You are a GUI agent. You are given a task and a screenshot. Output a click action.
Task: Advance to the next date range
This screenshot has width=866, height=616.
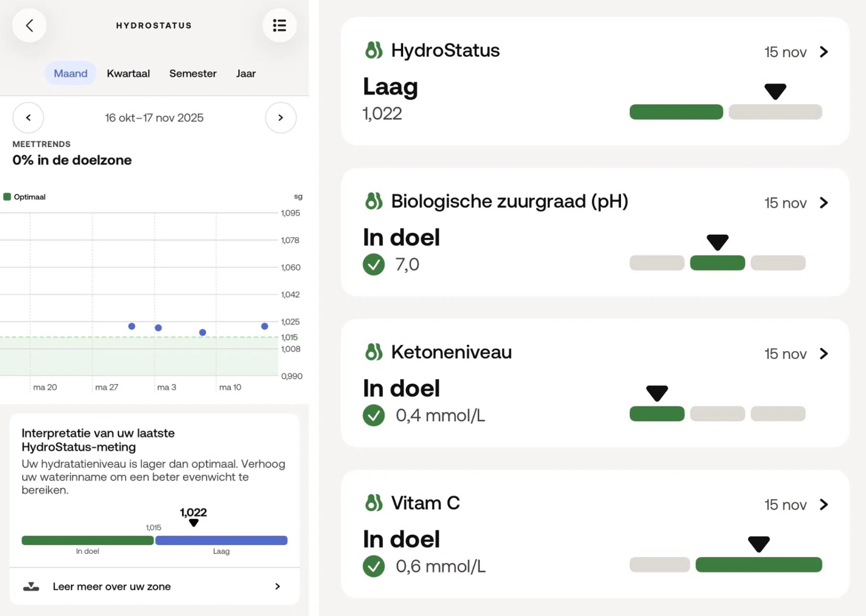pos(280,117)
